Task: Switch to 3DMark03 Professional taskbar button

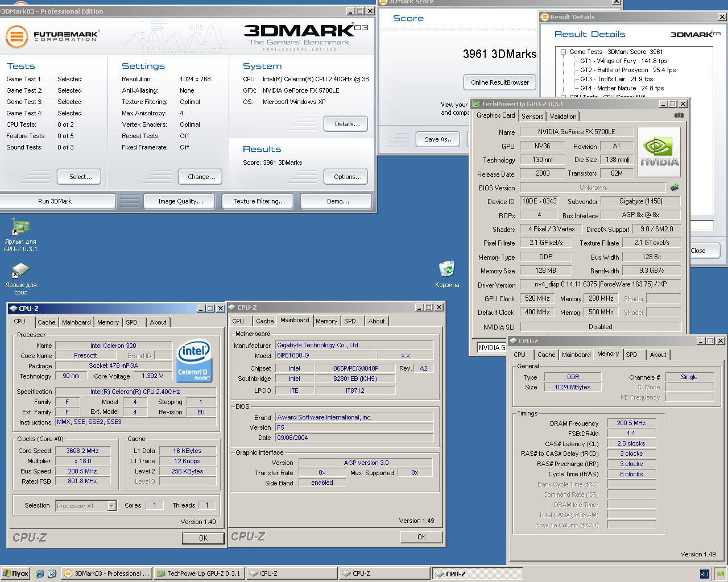Action: [107, 573]
